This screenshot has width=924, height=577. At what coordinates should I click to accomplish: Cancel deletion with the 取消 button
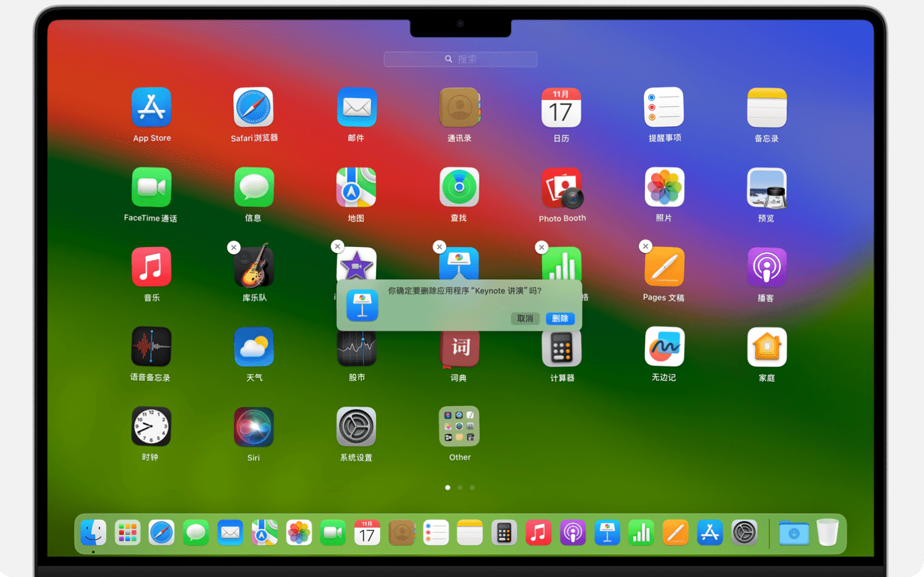(x=525, y=318)
